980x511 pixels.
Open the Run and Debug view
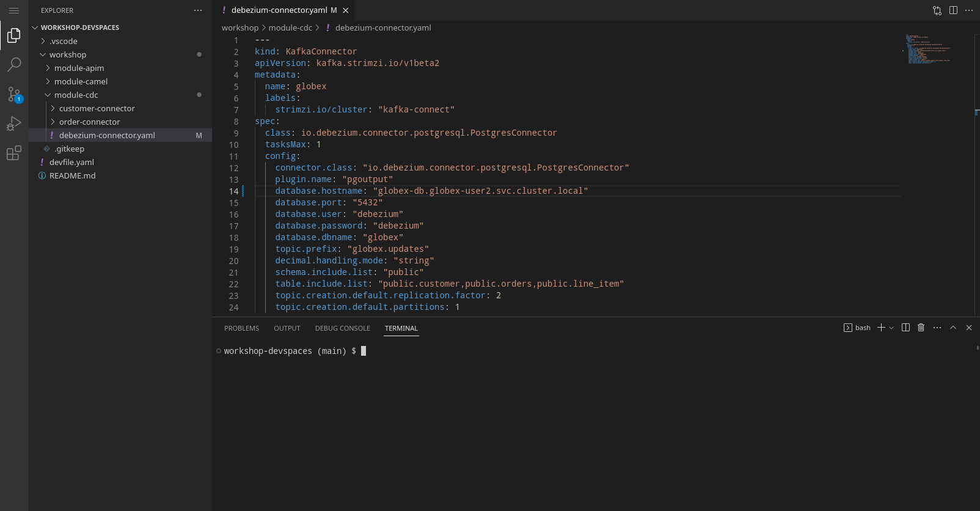click(x=14, y=123)
